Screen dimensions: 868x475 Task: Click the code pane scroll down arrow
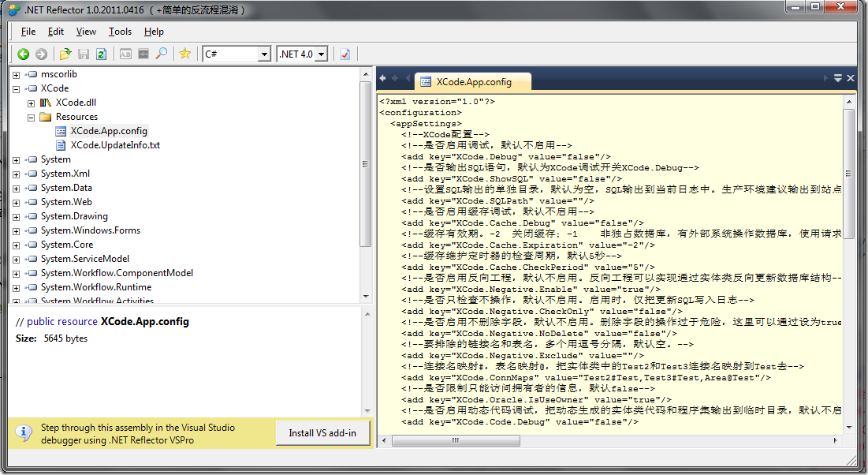(849, 428)
